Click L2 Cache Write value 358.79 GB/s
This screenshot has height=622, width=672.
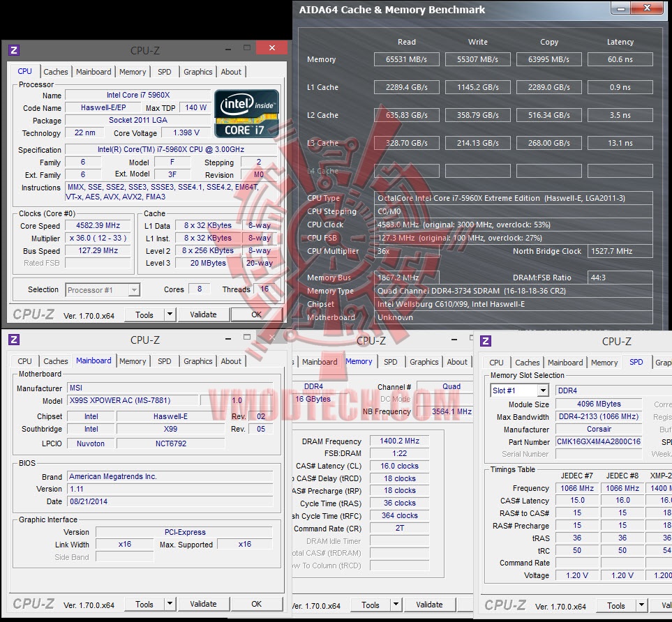coord(477,115)
